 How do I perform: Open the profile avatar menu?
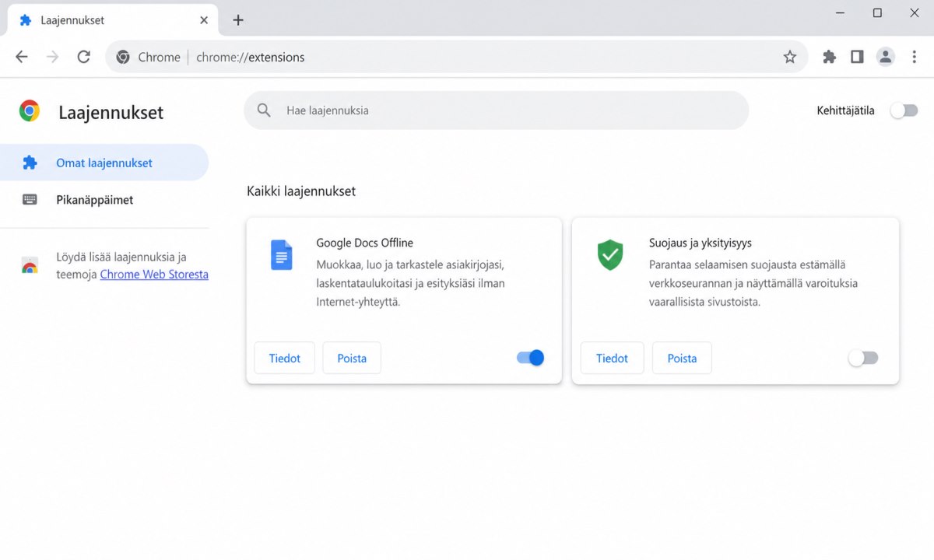pyautogui.click(x=886, y=57)
